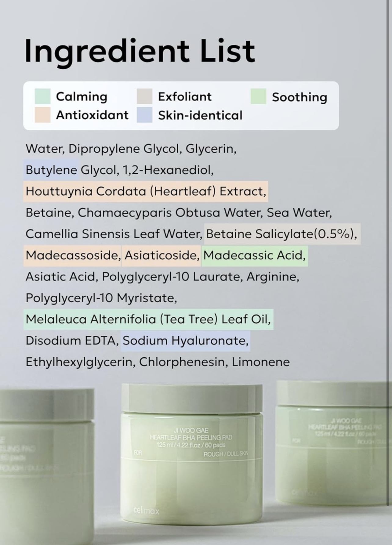This screenshot has height=545, width=392.
Task: Click the Calming legend color swatch
Action: pos(42,96)
